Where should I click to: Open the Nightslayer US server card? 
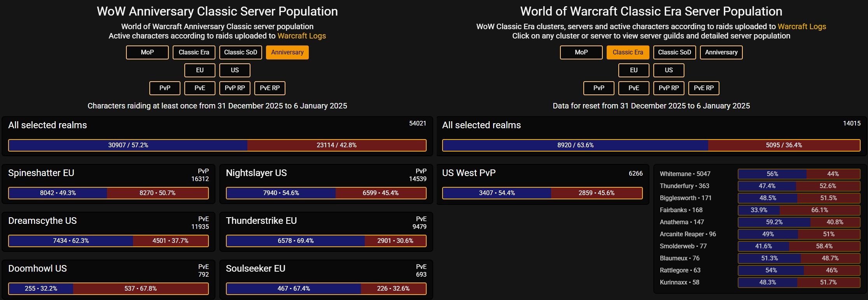click(x=326, y=184)
